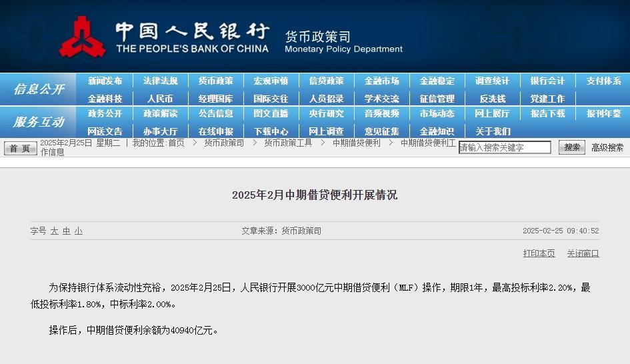This screenshot has width=630, height=364.
Task: Open 市场动态 link
Action: click(x=437, y=114)
